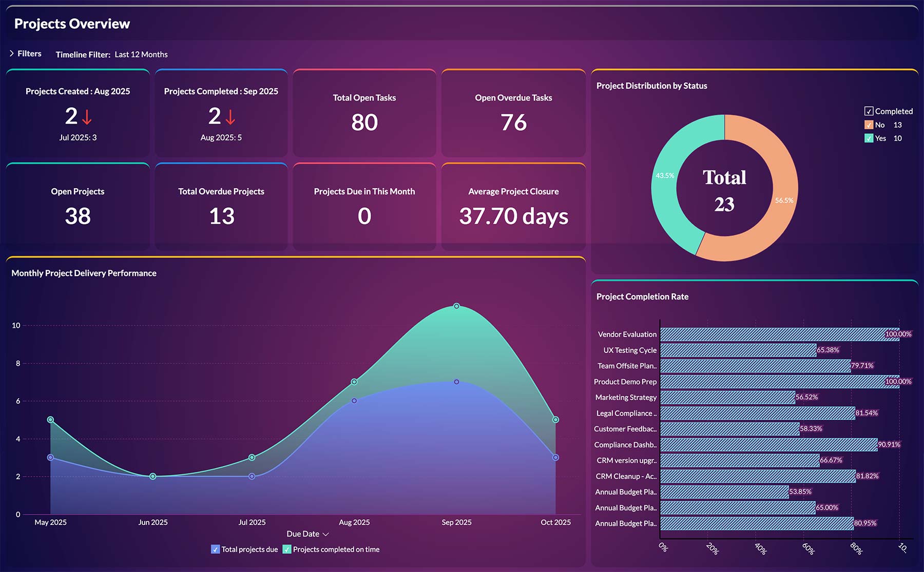924x572 pixels.
Task: Uncheck the 'No' status legend checkbox
Action: [x=869, y=125]
